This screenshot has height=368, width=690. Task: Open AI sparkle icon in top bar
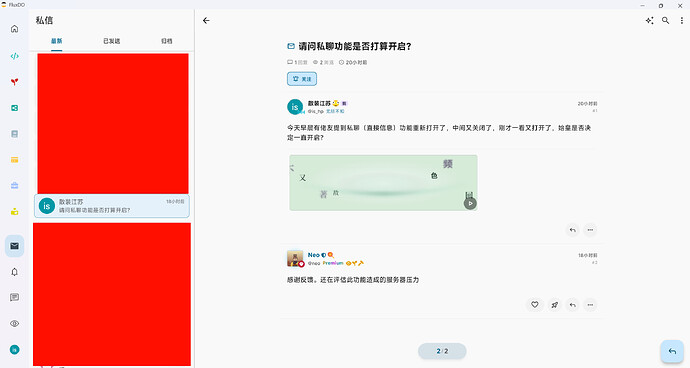649,21
